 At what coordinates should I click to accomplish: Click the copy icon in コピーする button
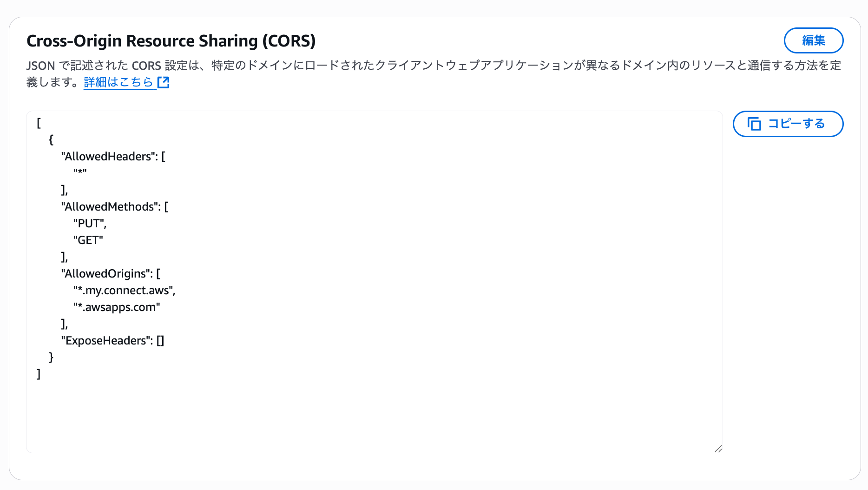pos(754,124)
